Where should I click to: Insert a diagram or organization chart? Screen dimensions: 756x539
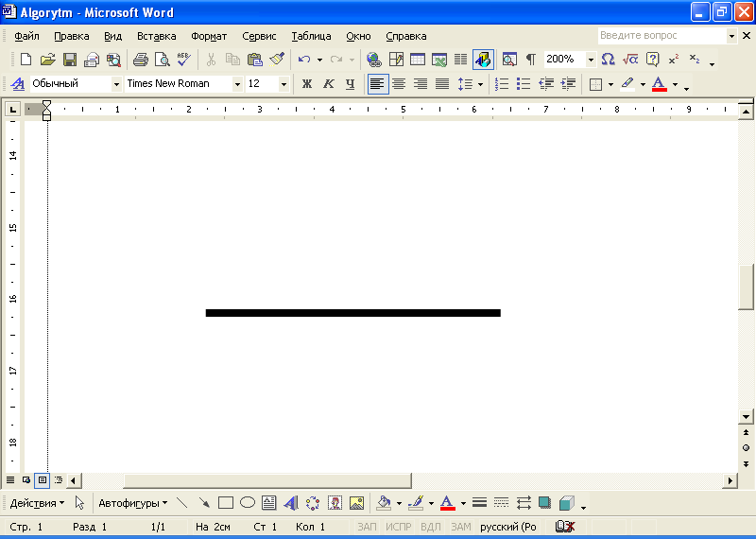(313, 503)
